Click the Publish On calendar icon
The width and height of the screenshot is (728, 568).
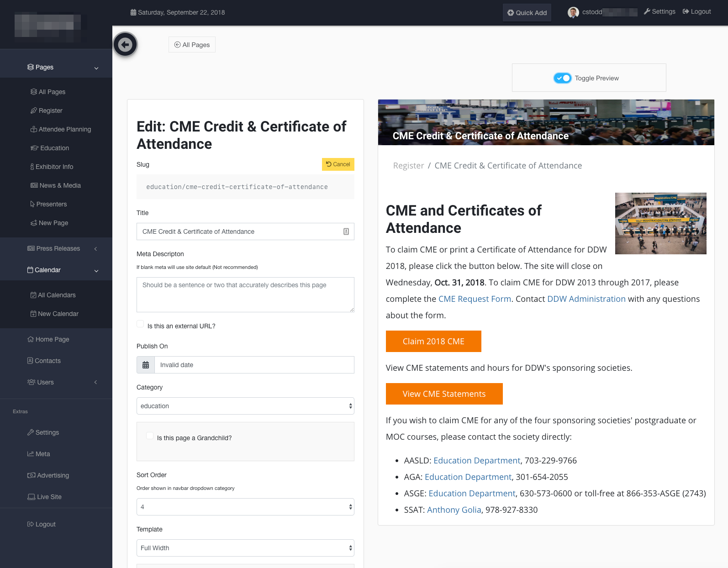pos(146,365)
